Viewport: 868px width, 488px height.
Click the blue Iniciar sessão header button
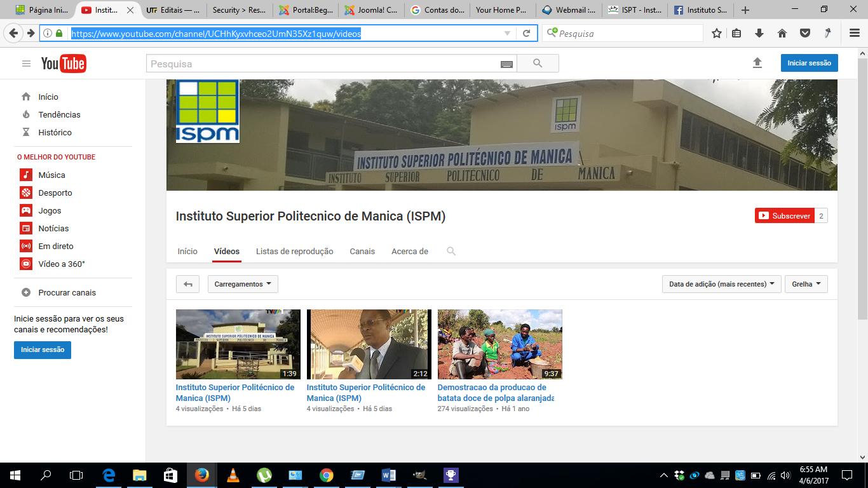(810, 63)
